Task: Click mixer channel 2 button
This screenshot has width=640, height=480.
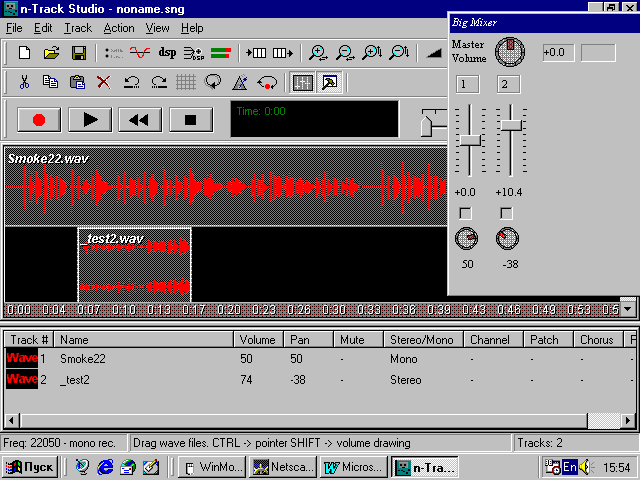Action: (509, 84)
